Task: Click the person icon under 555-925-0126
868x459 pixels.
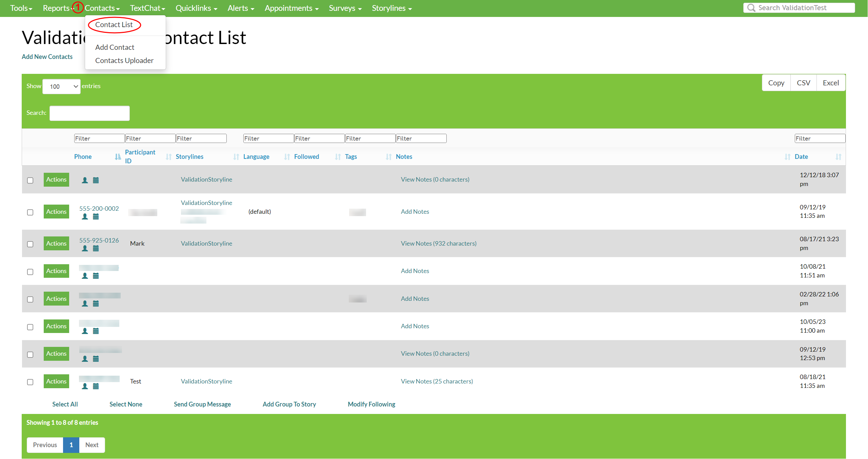Action: click(x=85, y=248)
